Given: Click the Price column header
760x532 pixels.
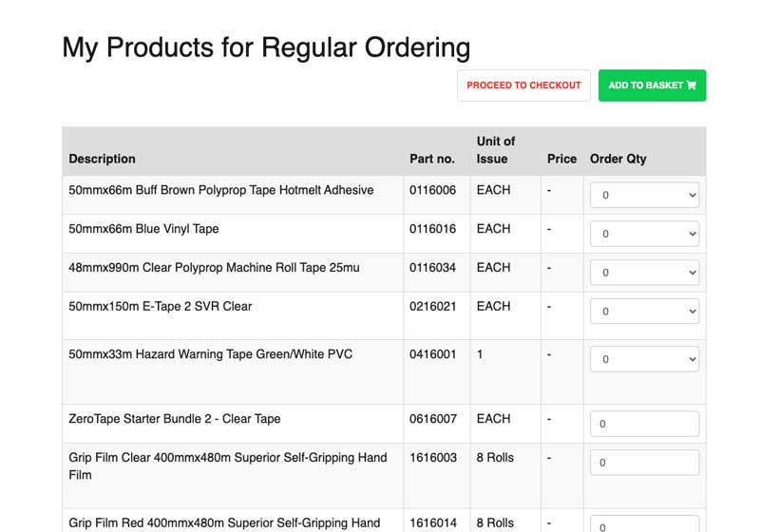Looking at the screenshot, I should [561, 159].
